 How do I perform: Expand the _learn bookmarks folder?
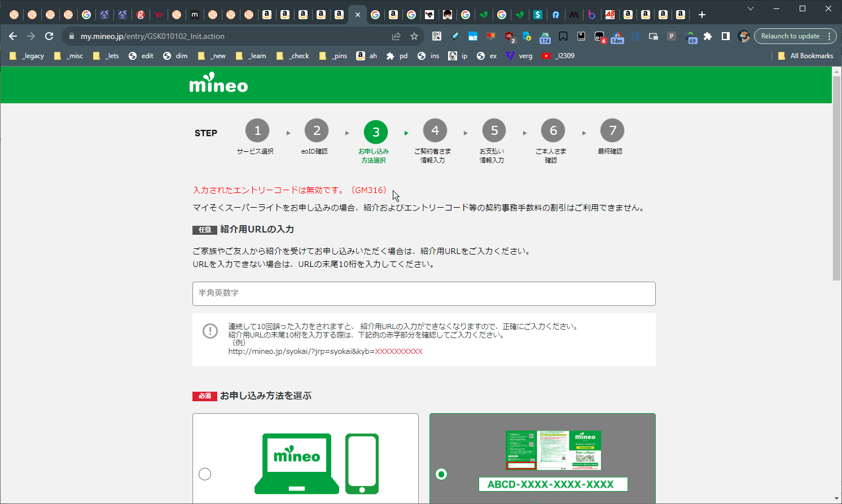251,56
